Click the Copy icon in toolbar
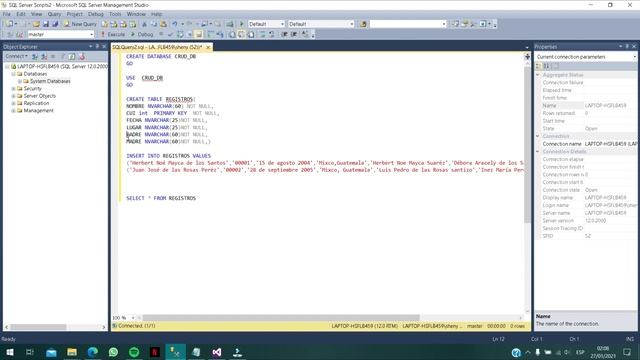Viewport: 640px width, 360px height. pyautogui.click(x=154, y=24)
